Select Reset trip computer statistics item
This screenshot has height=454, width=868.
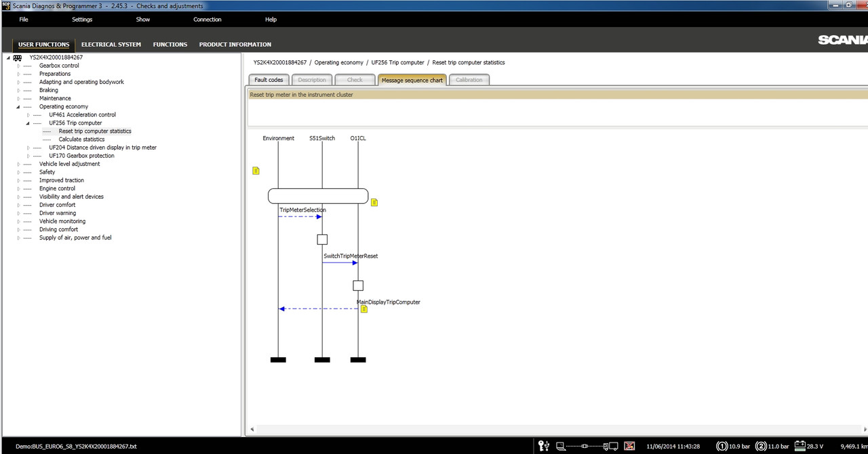click(95, 131)
